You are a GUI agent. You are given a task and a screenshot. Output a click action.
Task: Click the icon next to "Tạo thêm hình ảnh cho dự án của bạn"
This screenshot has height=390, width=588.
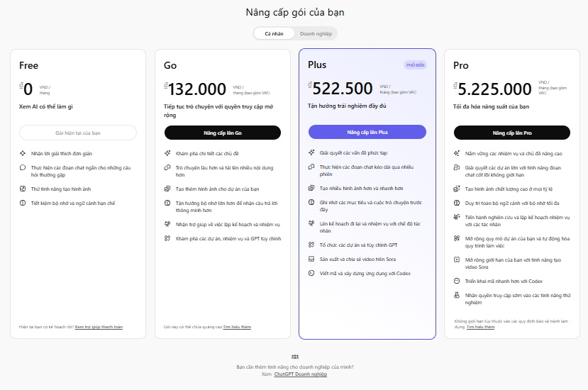(167, 189)
